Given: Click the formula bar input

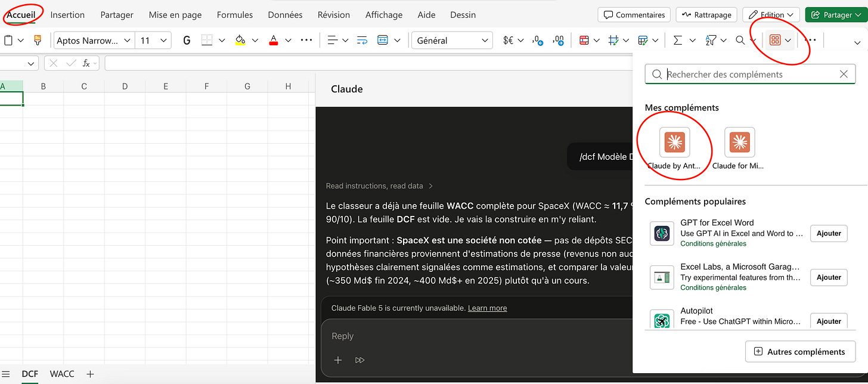Looking at the screenshot, I should tap(368, 63).
